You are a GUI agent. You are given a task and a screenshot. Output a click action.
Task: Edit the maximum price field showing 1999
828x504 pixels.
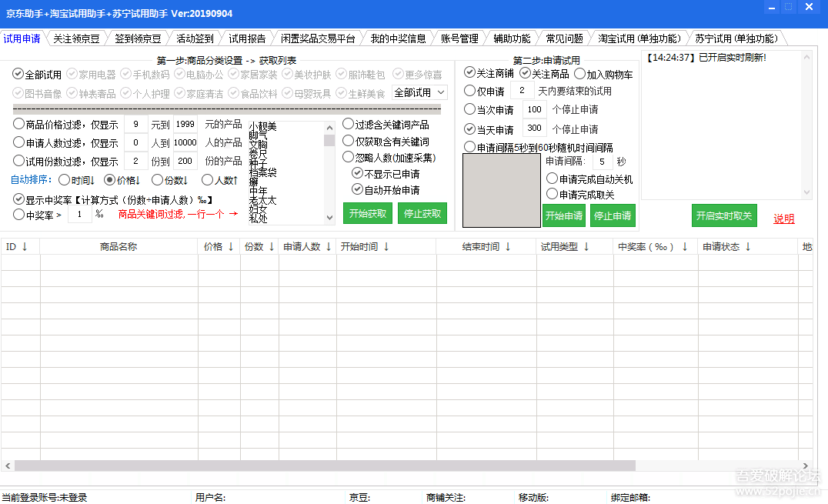(x=185, y=124)
